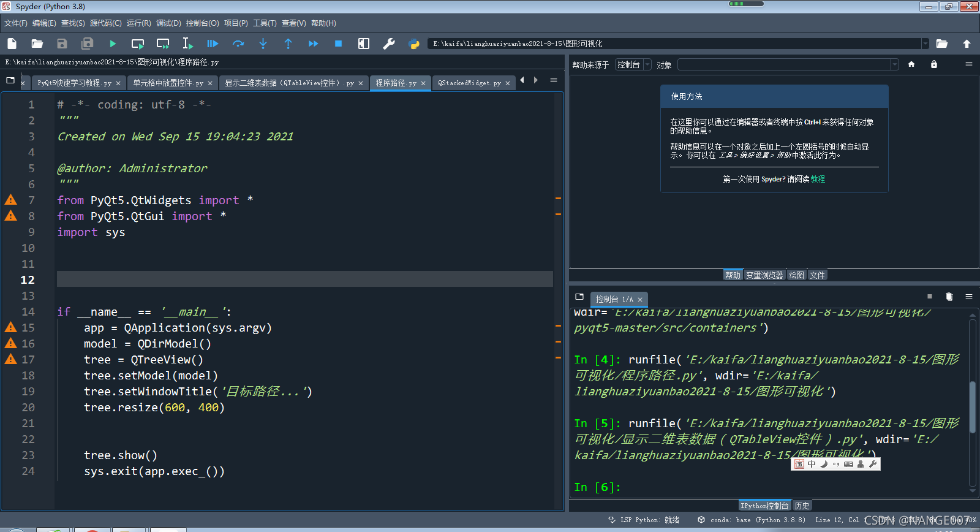Maximize the current pane
The image size is (980, 532).
pyautogui.click(x=364, y=44)
